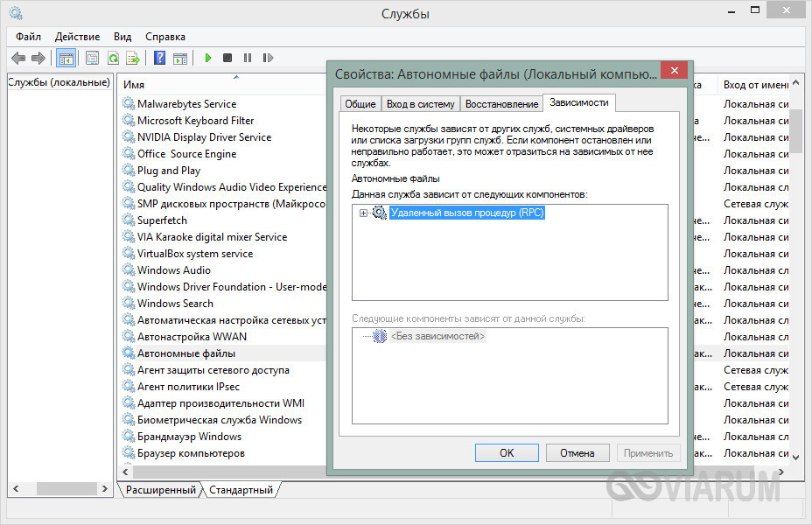This screenshot has width=812, height=525.
Task: Click the Back arrow in toolbar
Action: pos(18,58)
